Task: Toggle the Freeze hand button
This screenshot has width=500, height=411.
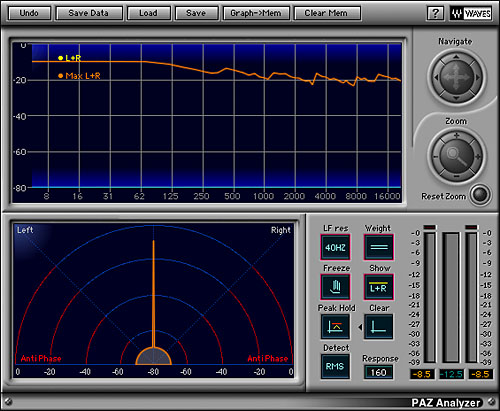Action: pos(335,287)
